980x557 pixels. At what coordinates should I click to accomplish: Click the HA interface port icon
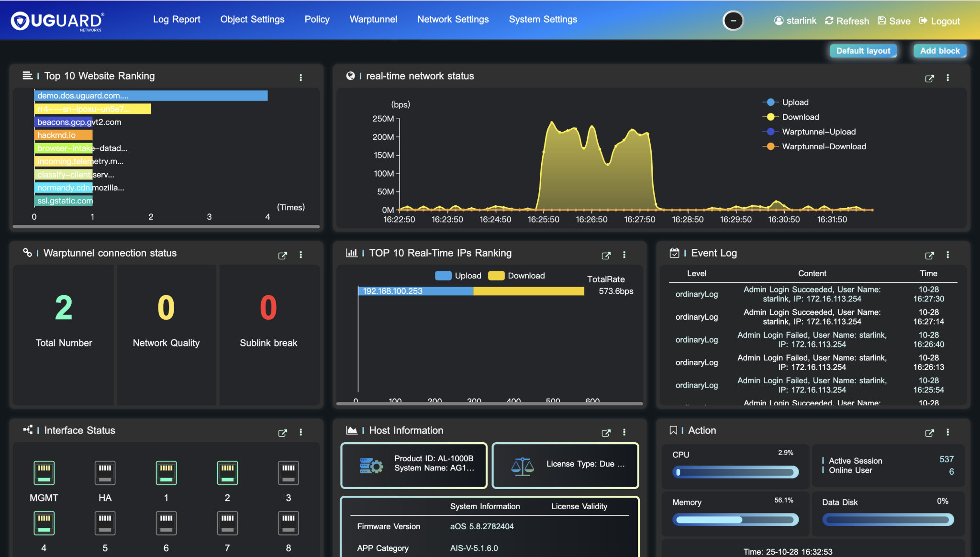coord(105,473)
